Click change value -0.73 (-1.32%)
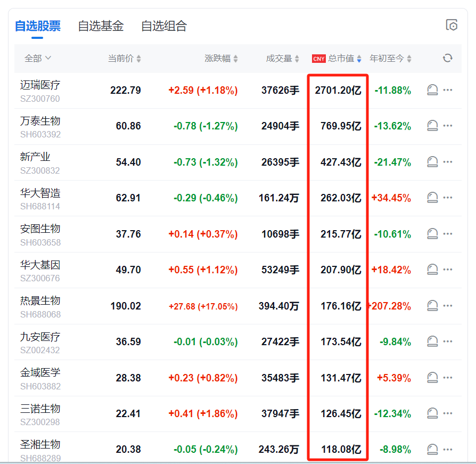Viewport: 476px width, 464px height. tap(206, 162)
